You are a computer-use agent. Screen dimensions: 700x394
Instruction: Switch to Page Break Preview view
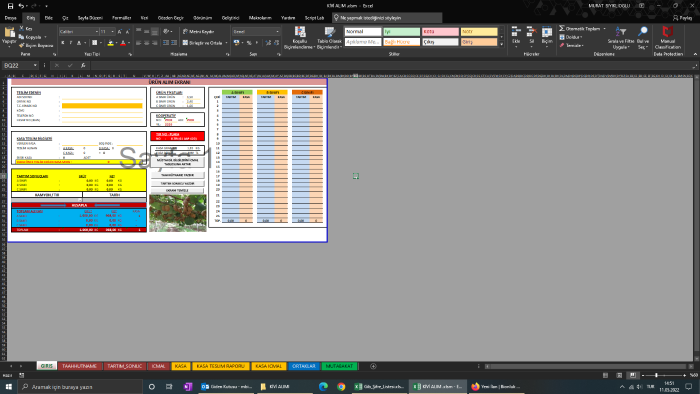(x=633, y=375)
